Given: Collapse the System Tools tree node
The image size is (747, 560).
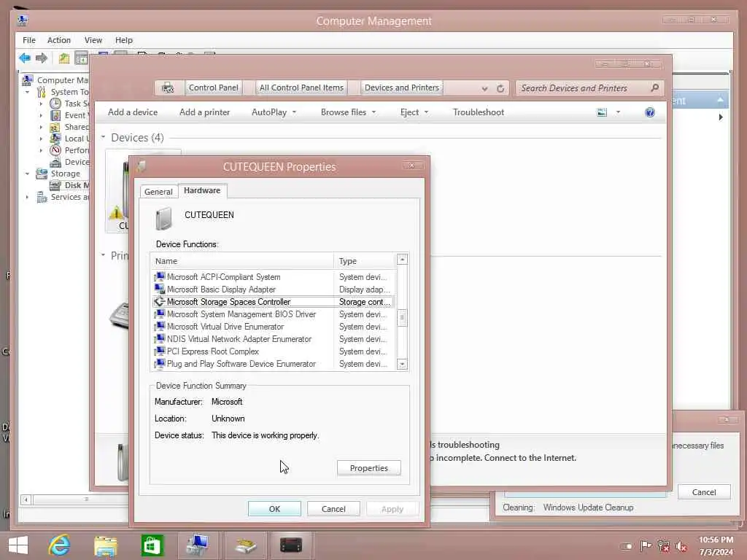Looking at the screenshot, I should (x=27, y=92).
